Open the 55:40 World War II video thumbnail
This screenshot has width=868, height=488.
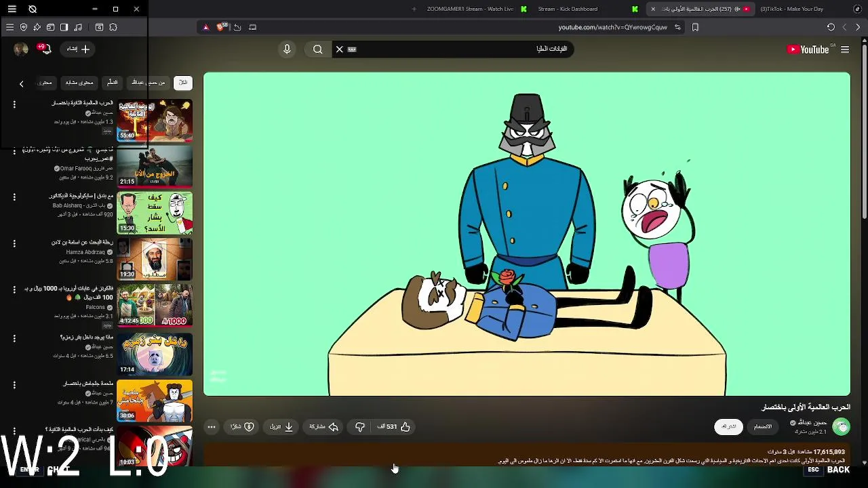click(155, 120)
